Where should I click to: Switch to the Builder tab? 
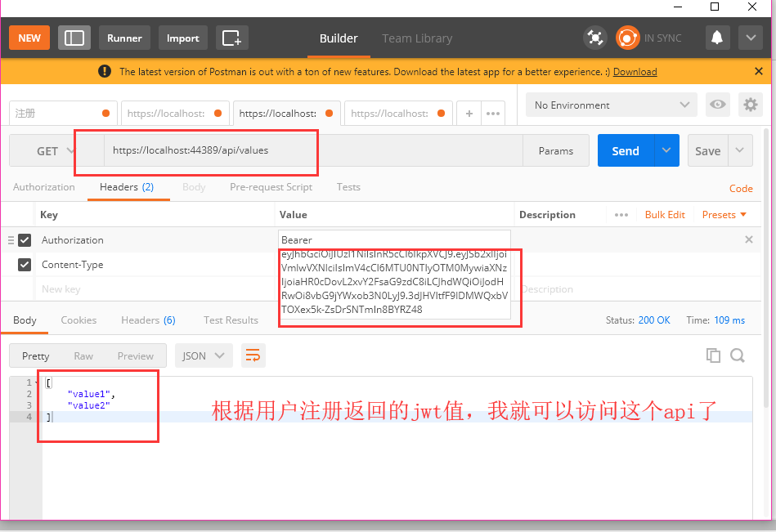point(339,38)
